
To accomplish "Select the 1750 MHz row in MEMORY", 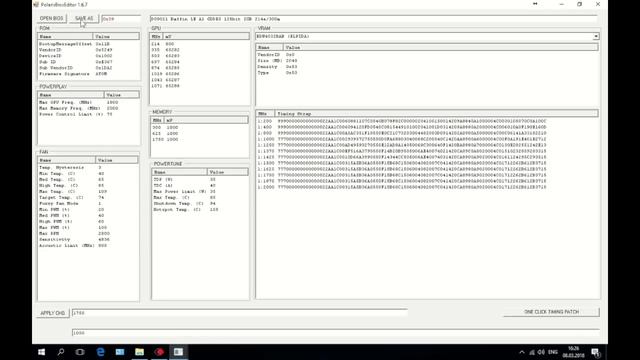I will [x=200, y=140].
